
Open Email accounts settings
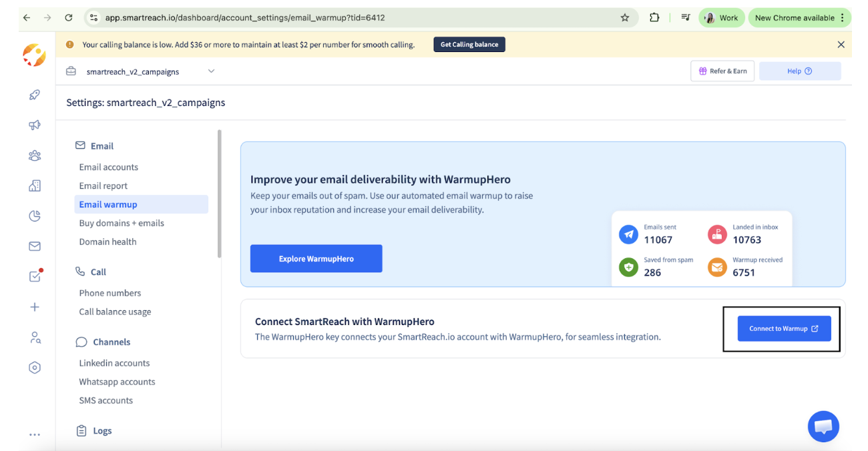(x=109, y=167)
